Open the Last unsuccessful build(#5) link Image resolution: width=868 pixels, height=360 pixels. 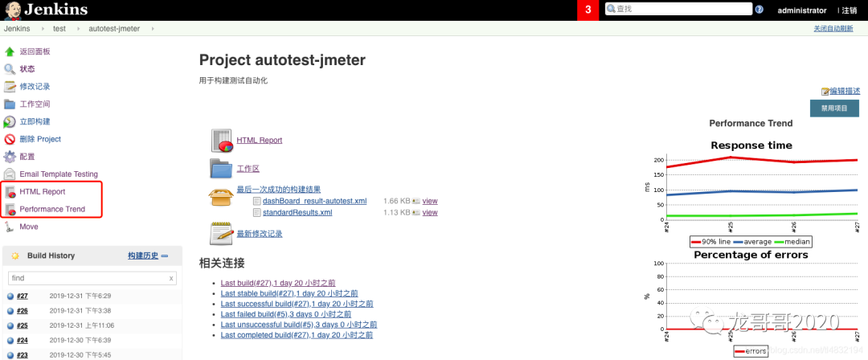tap(299, 325)
